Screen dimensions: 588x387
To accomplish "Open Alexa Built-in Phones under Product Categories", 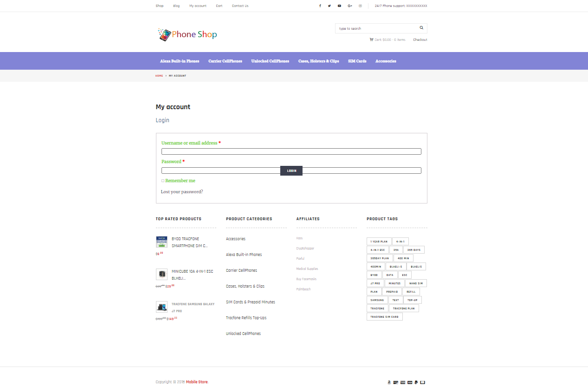I will (244, 255).
